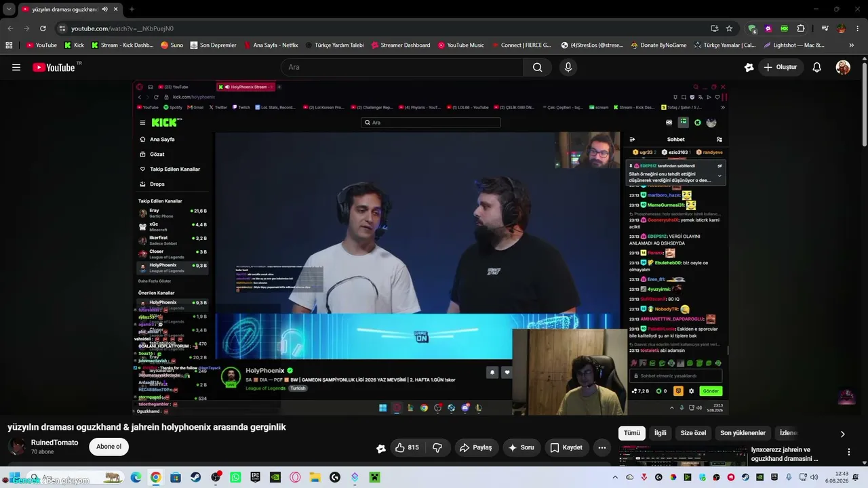This screenshot has width=868, height=488.
Task: Click the video title text
Action: [146, 427]
